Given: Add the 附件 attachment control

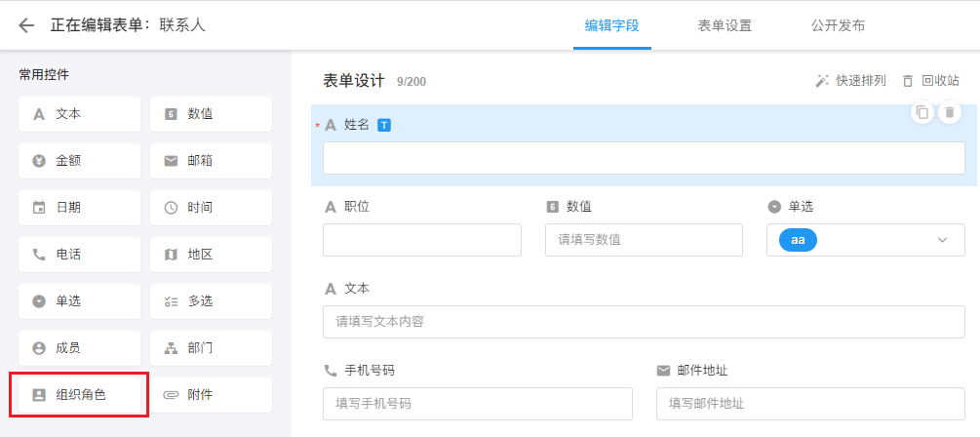Looking at the screenshot, I should click(x=211, y=395).
